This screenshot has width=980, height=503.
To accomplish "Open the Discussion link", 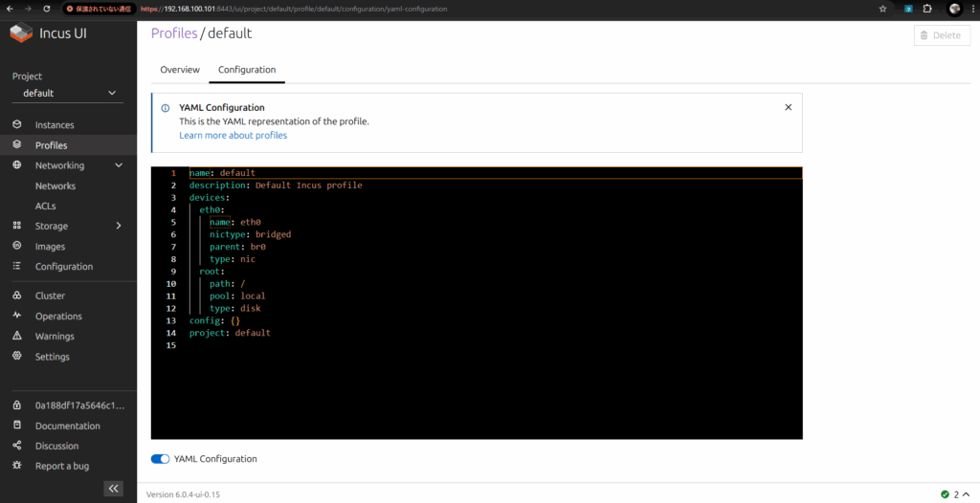I will (x=56, y=446).
